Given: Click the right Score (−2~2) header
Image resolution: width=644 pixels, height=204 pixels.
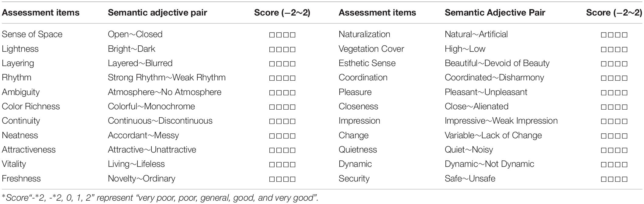Looking at the screenshot, I should pos(614,12).
